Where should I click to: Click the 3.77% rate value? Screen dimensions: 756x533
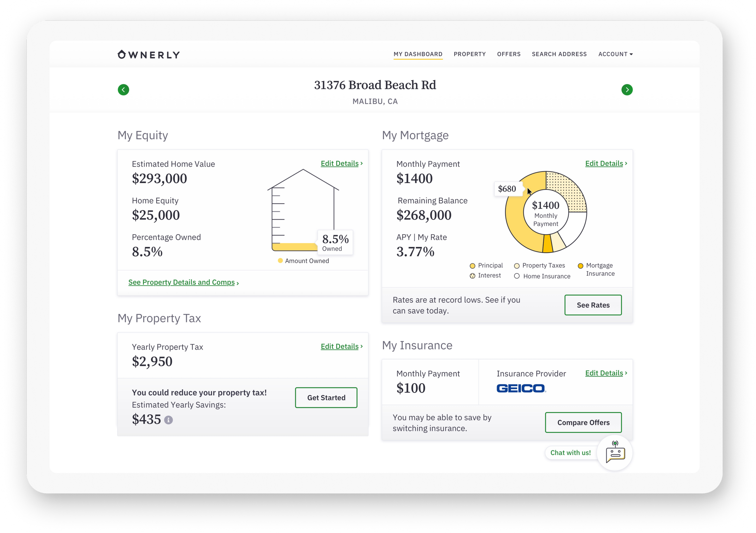click(415, 252)
